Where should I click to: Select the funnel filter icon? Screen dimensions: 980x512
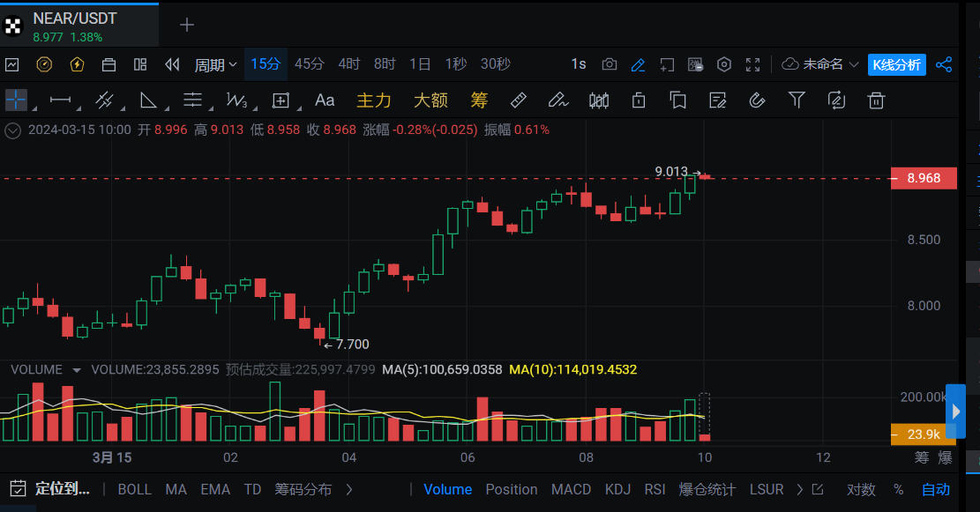click(x=797, y=100)
